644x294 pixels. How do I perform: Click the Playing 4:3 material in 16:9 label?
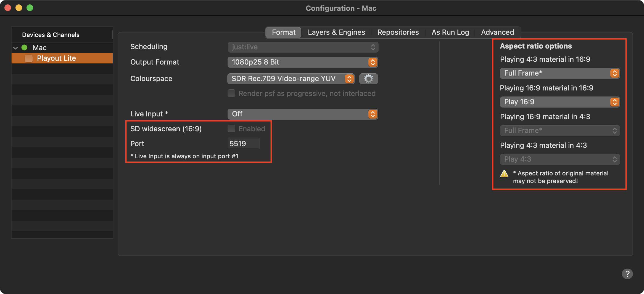click(x=545, y=59)
